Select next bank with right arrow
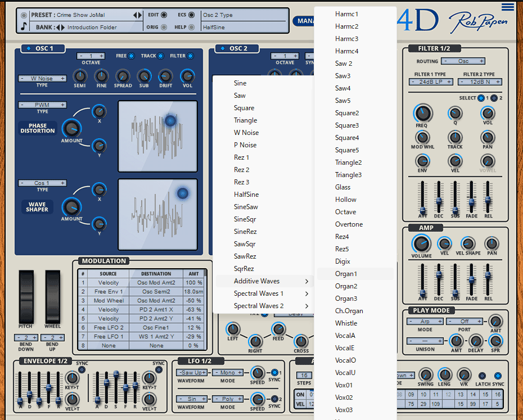The image size is (523, 420). point(63,28)
